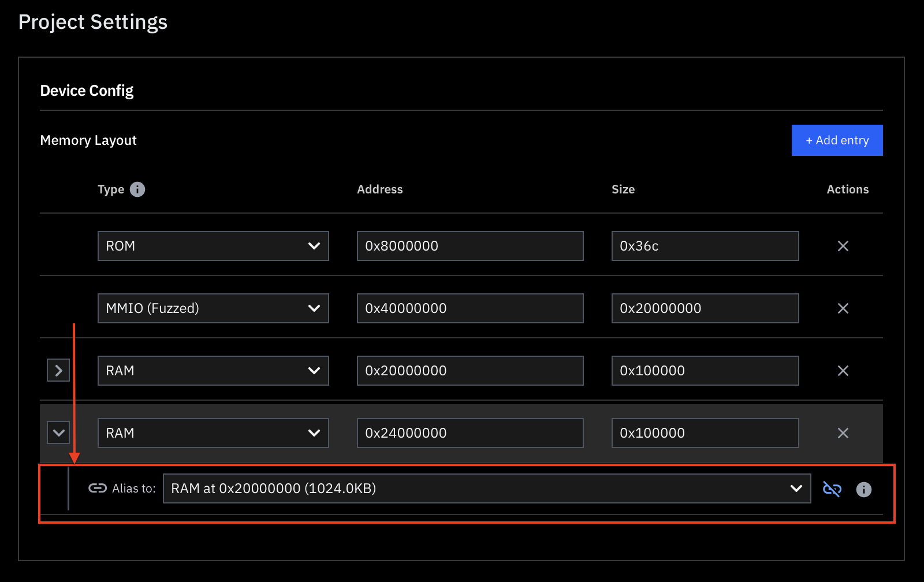Open the info tooltip beside the alias dropdown
The image size is (924, 582).
[x=863, y=490]
